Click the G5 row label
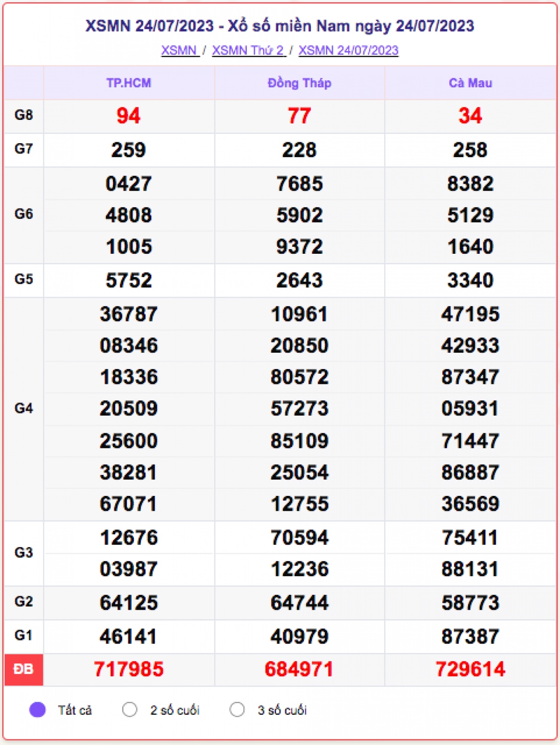This screenshot has height=745, width=560. click(x=24, y=279)
